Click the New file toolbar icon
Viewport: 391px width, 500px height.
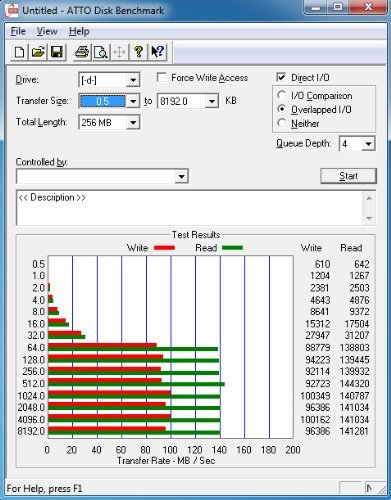[19, 52]
